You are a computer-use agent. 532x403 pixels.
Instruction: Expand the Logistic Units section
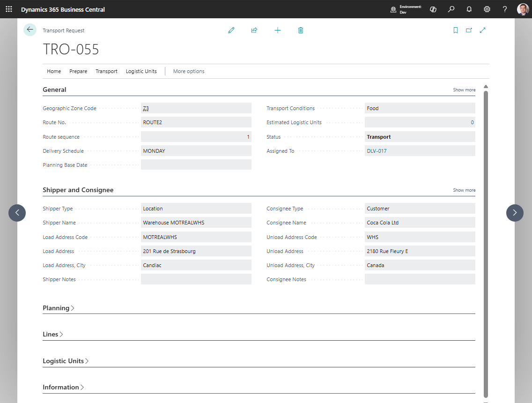pyautogui.click(x=66, y=361)
